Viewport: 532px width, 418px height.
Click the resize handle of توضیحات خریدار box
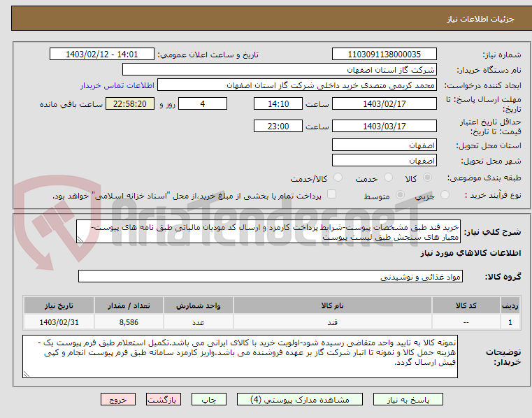click(x=27, y=374)
